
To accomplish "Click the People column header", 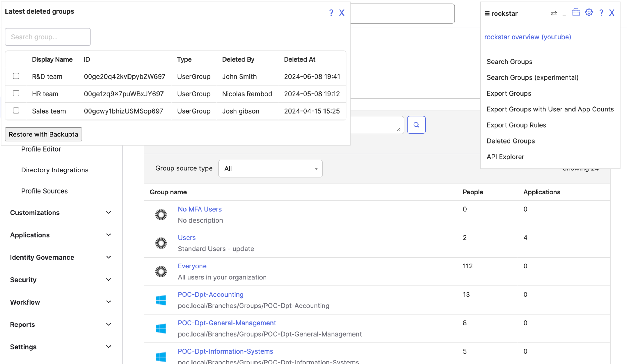I will click(x=473, y=192).
